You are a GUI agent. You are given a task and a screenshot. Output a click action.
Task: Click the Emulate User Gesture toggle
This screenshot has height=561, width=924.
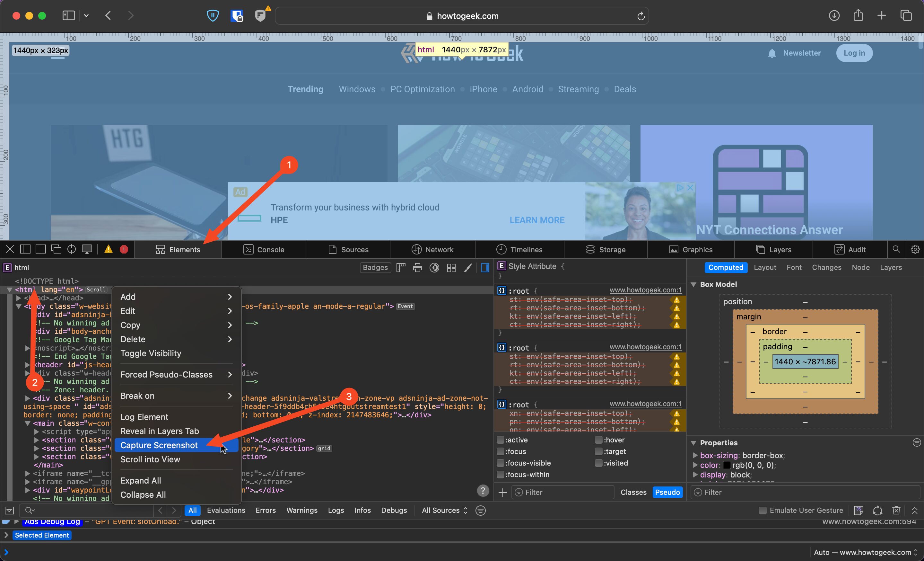tap(762, 510)
